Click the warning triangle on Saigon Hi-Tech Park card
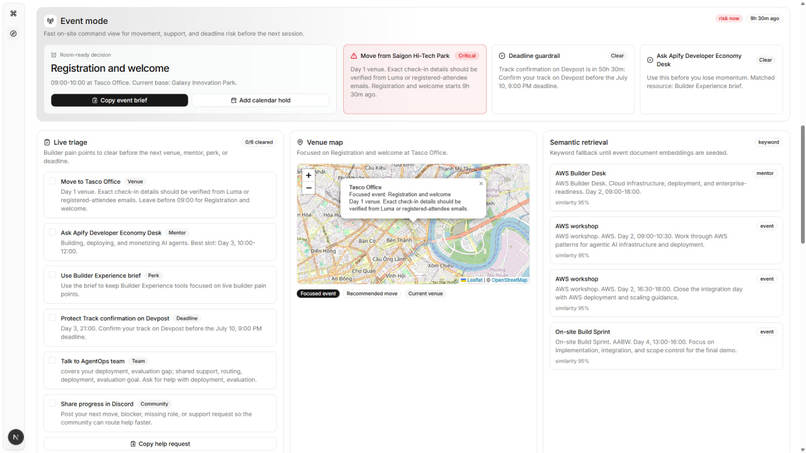The image size is (806, 453). (354, 56)
